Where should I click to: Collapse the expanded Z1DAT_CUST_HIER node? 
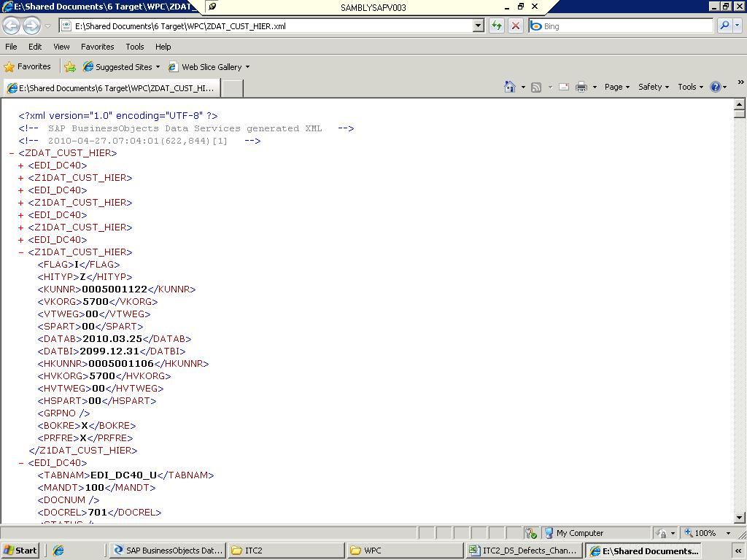click(x=21, y=252)
